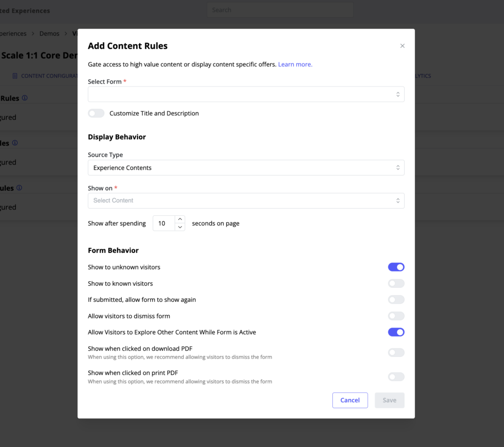Click the Add Content Rules title
Viewport: 504px width, 447px height.
127,46
